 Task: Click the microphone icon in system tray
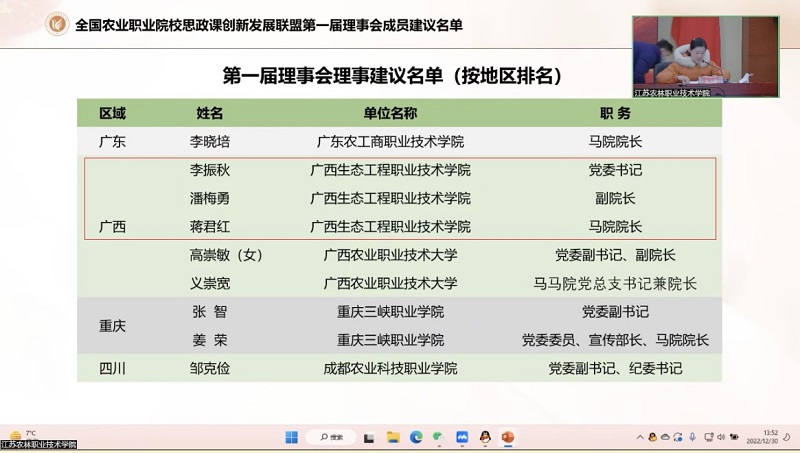click(x=693, y=437)
